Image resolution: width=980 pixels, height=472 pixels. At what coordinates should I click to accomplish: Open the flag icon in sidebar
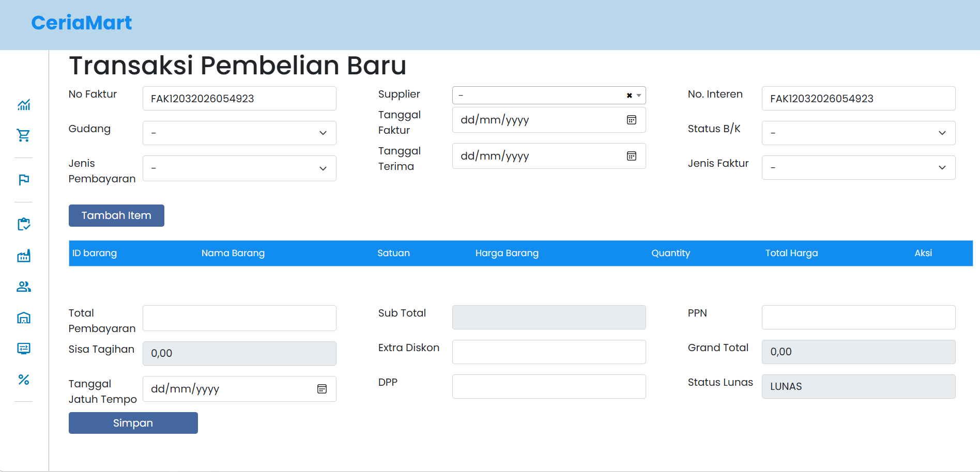pos(24,180)
